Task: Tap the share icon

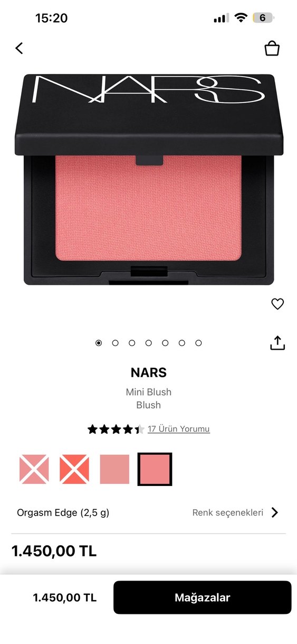Action: pos(277,342)
